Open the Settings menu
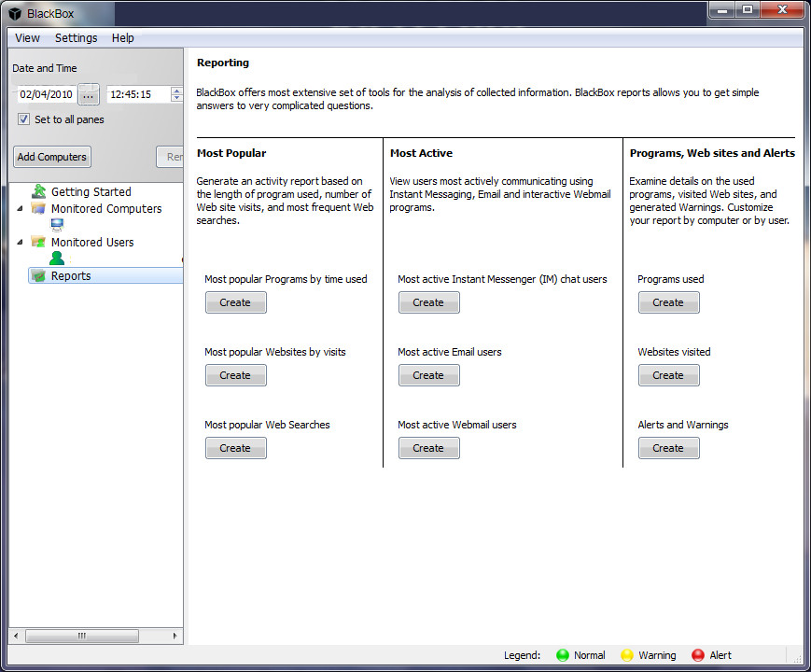Image resolution: width=811 pixels, height=672 pixels. point(76,37)
